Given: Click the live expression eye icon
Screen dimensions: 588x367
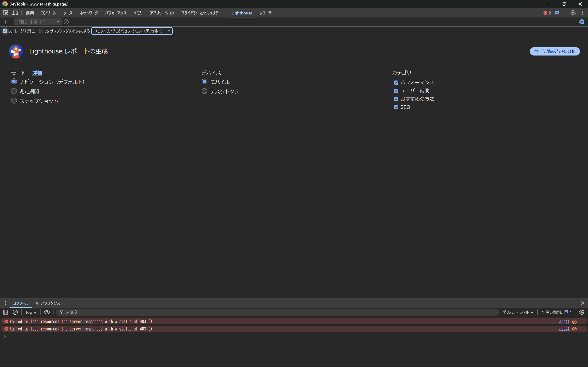Looking at the screenshot, I should point(47,312).
